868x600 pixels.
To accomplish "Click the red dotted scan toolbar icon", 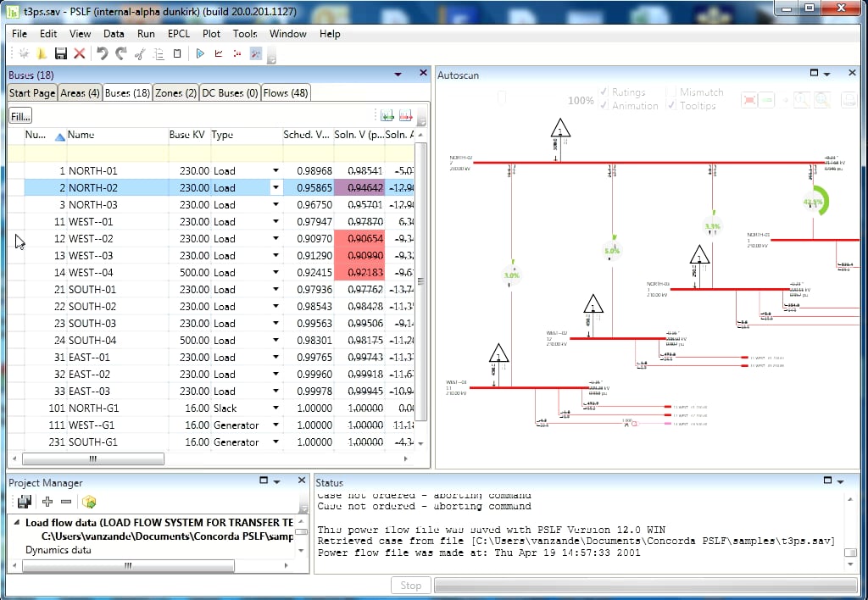I will coord(237,53).
